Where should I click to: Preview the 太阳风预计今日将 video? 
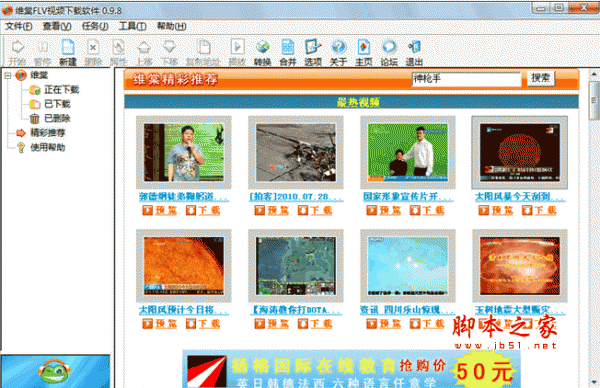click(160, 324)
